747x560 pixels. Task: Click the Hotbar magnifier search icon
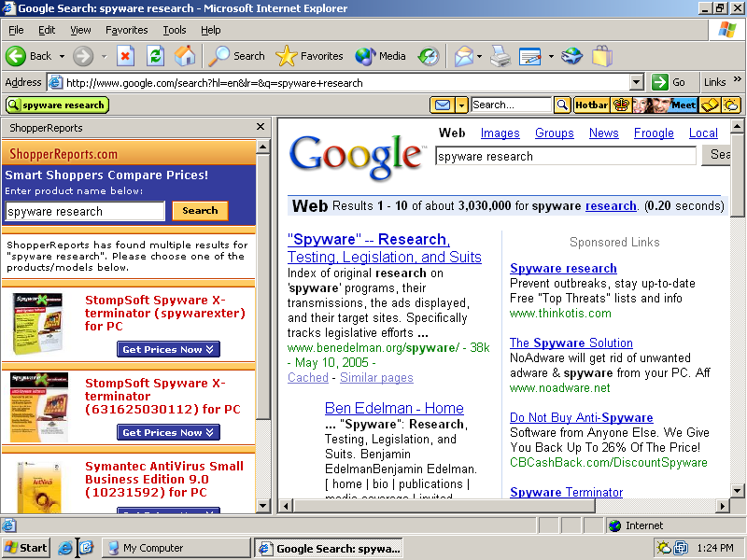562,105
